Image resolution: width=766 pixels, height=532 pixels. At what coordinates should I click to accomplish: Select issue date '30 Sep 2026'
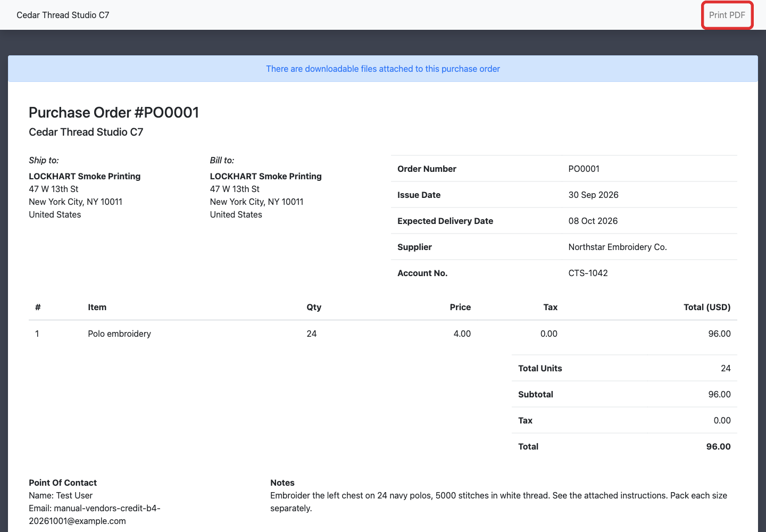(593, 195)
